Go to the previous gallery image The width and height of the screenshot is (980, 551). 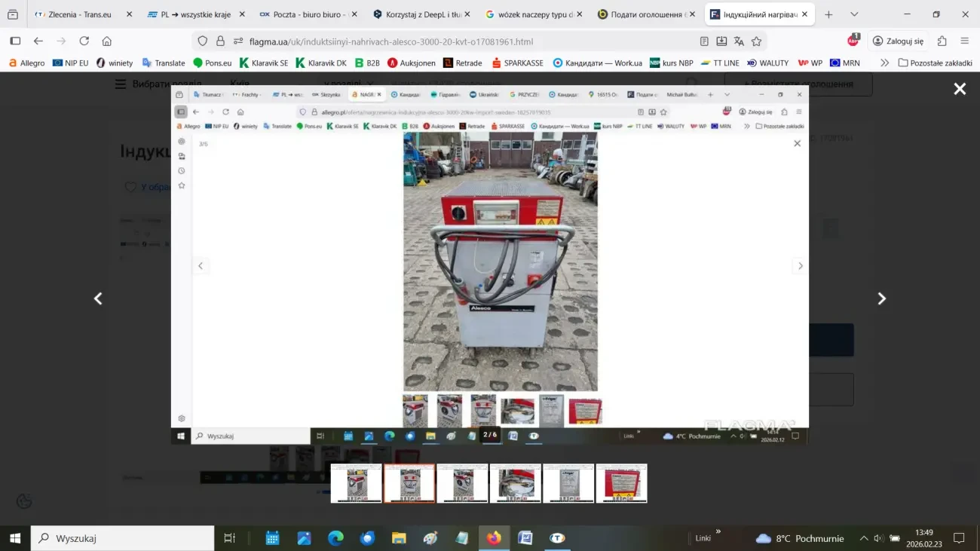pos(98,298)
